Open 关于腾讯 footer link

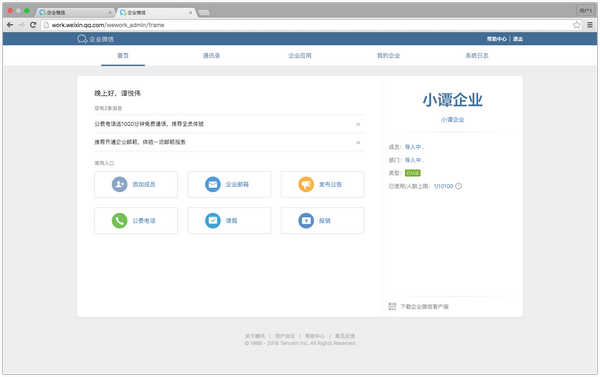tap(255, 336)
